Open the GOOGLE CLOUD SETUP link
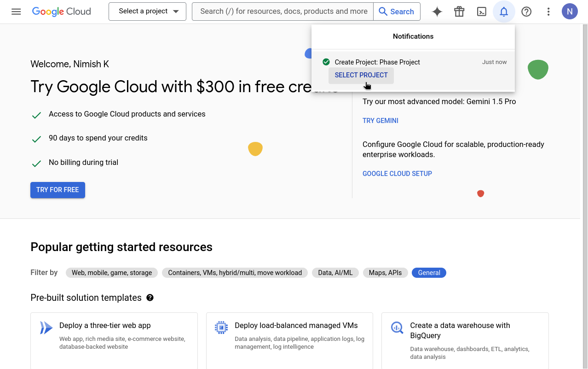 tap(397, 174)
